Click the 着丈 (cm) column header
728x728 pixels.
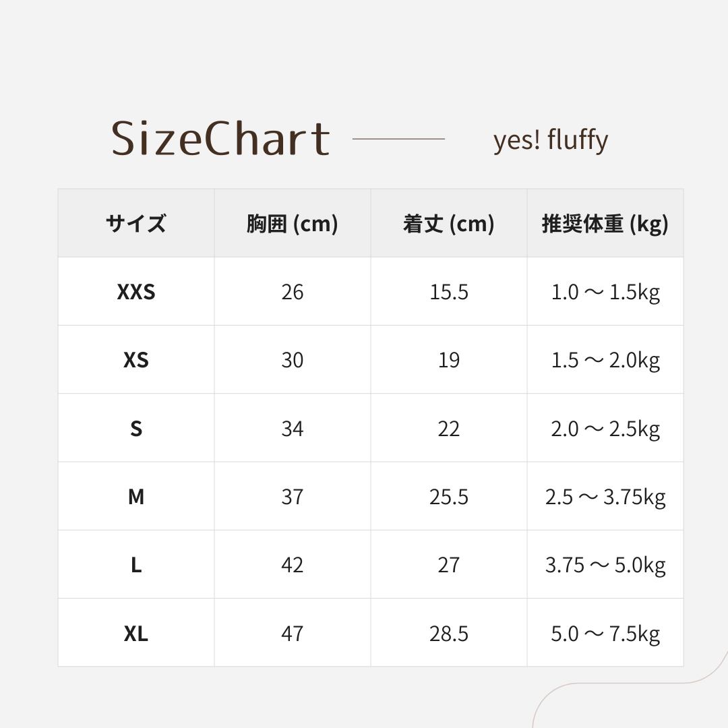(x=448, y=223)
